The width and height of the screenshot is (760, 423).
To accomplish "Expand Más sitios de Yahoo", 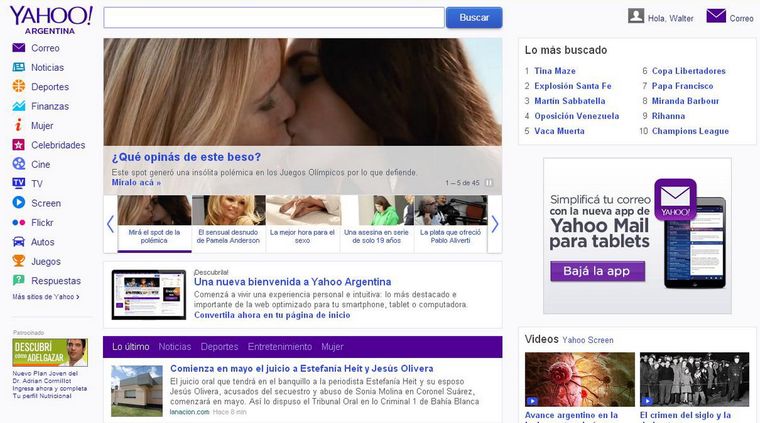I will coord(46,297).
